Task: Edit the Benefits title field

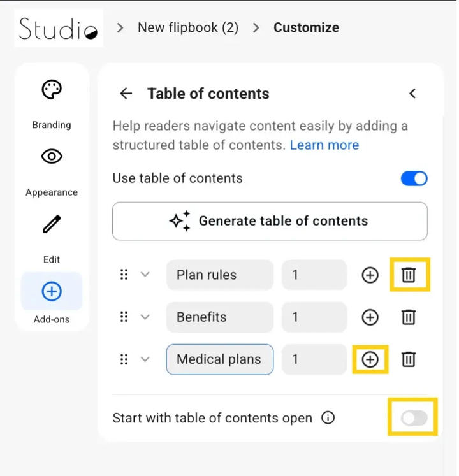Action: point(220,317)
